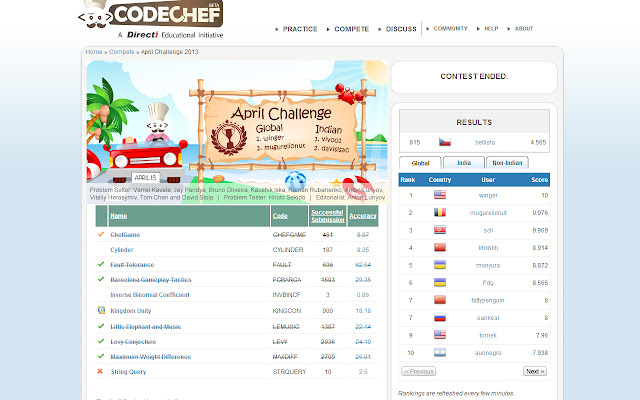
Task: Open the Levy Conjecture problem
Action: point(133,342)
